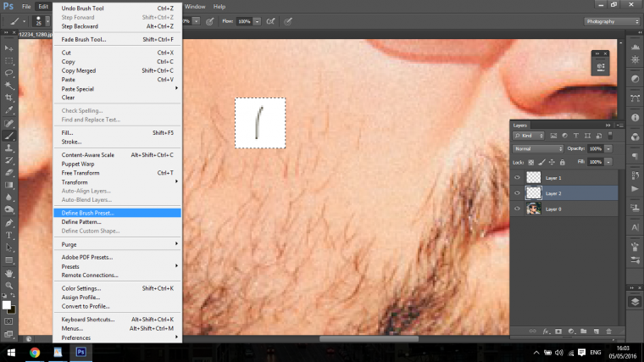Image resolution: width=644 pixels, height=362 pixels.
Task: Select the Layer 2 thumbnail
Action: coord(534,193)
